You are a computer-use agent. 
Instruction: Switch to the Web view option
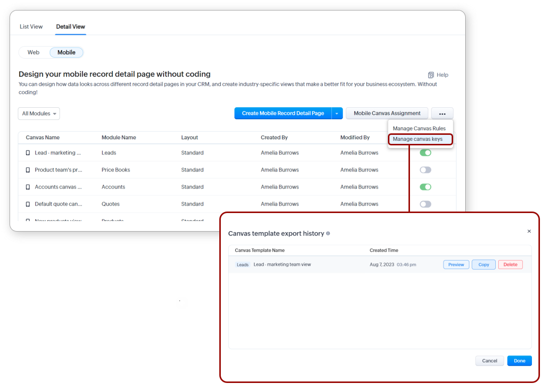point(34,52)
